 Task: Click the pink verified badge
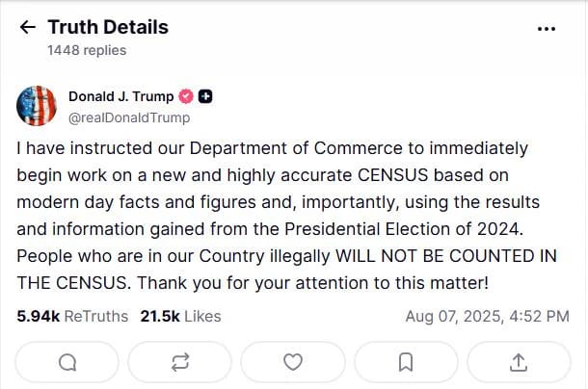tap(186, 96)
